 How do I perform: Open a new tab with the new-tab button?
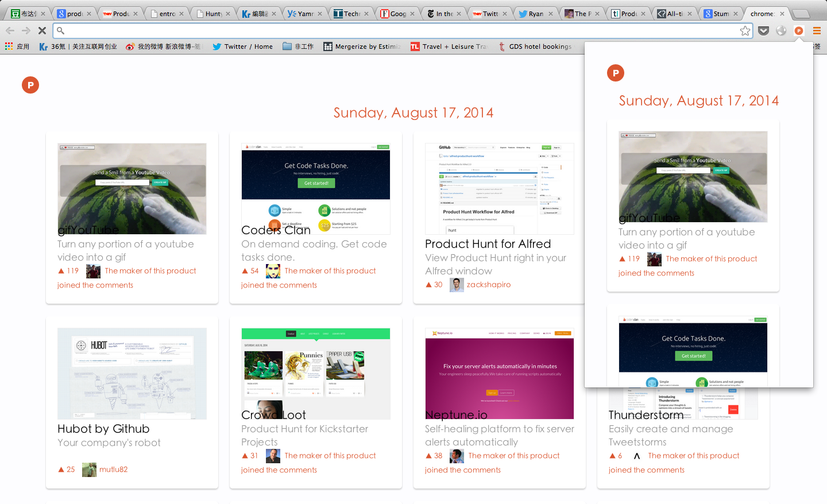801,14
